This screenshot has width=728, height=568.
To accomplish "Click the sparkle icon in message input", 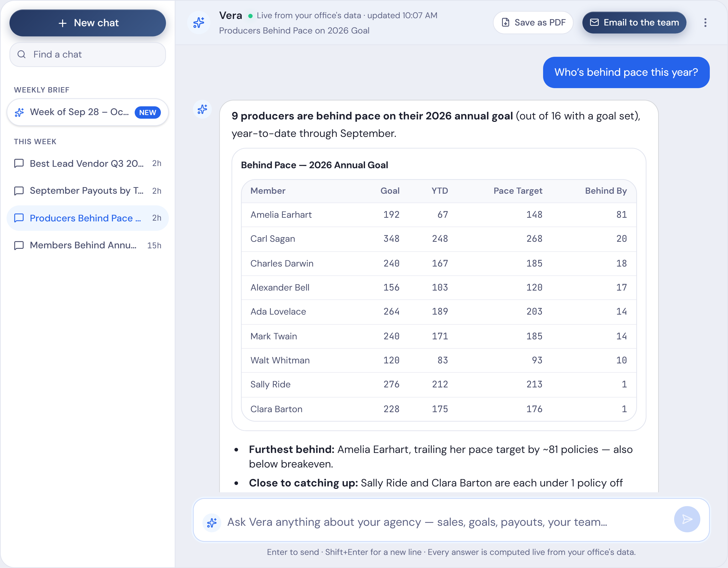I will 212,522.
